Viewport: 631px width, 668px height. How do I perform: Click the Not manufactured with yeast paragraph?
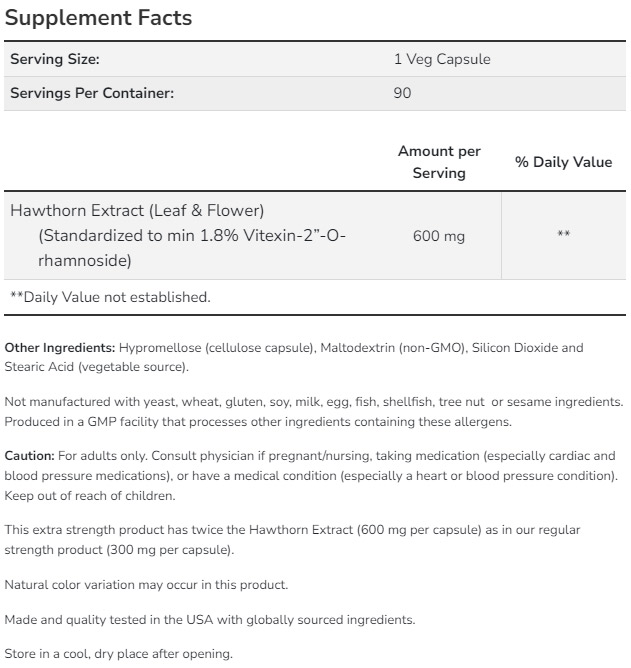coord(314,411)
